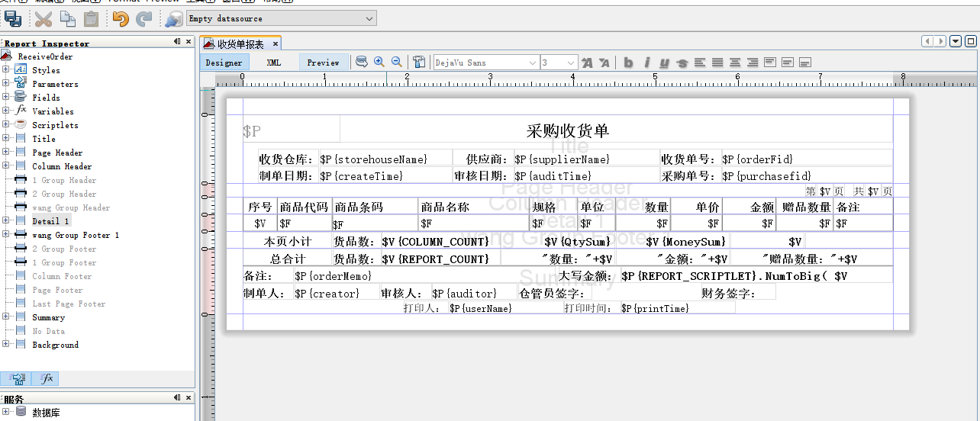
Task: Expand the Scriptlets tree node
Action: point(6,125)
